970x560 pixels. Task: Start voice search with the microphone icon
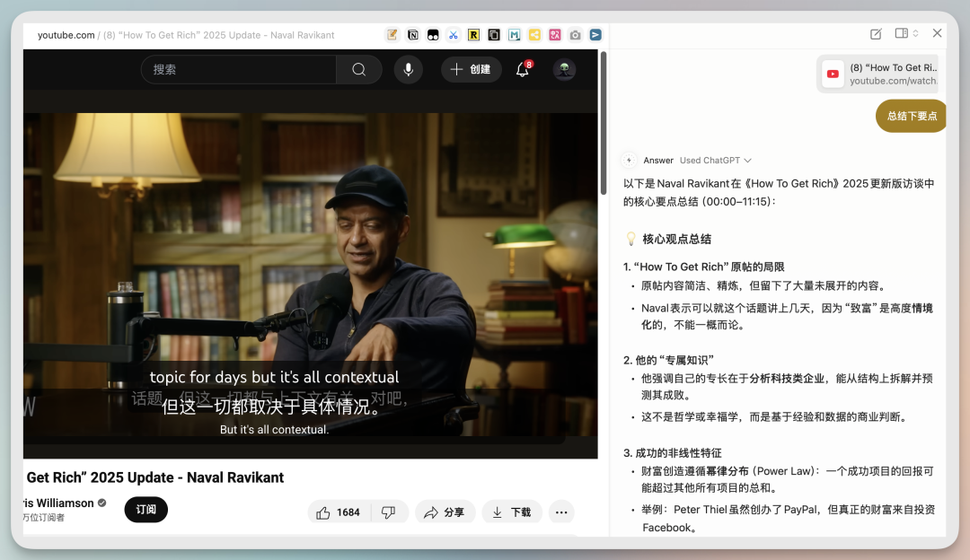(408, 70)
